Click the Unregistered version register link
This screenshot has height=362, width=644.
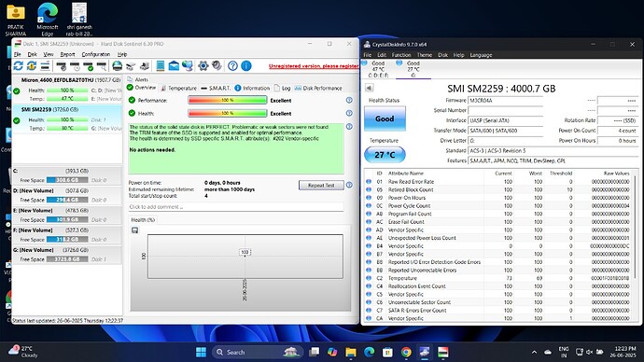(x=314, y=66)
